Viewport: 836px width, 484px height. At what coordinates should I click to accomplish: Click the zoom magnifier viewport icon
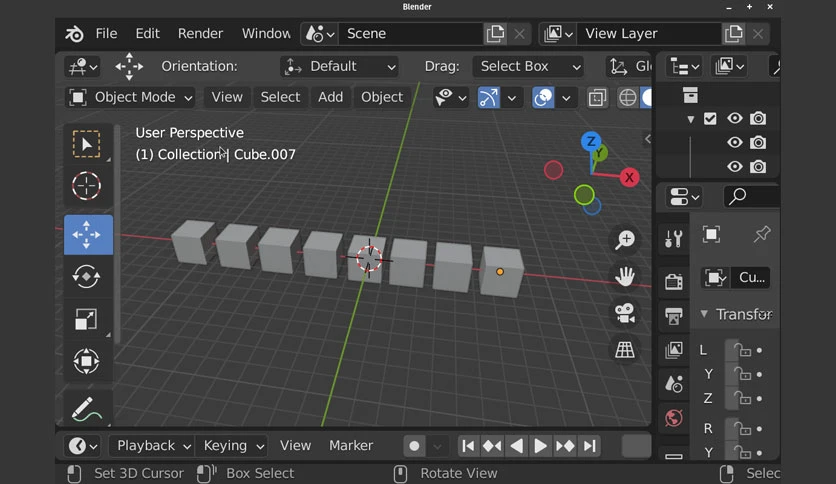click(x=624, y=240)
